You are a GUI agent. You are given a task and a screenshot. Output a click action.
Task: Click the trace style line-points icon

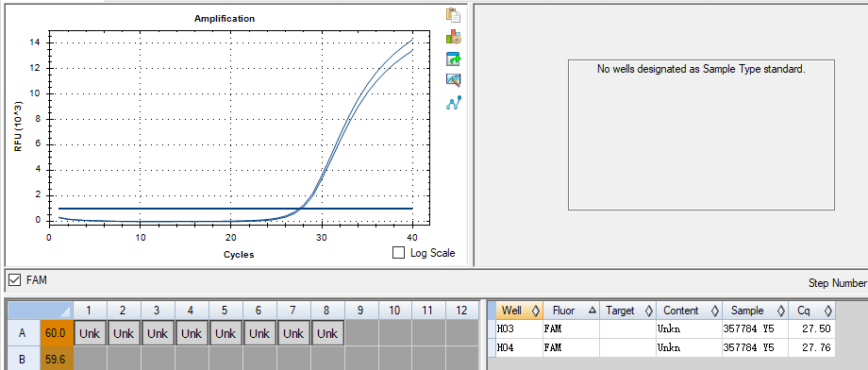pos(454,103)
